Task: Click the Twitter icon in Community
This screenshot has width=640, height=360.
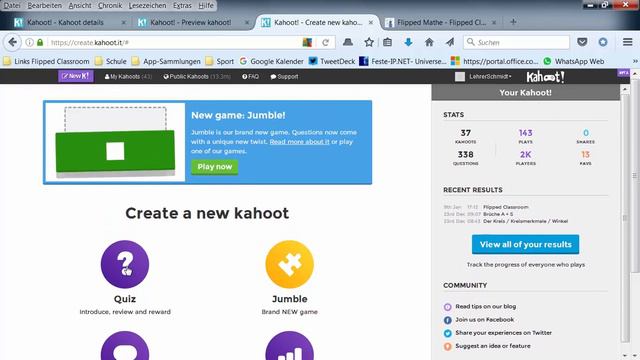Action: click(x=447, y=333)
